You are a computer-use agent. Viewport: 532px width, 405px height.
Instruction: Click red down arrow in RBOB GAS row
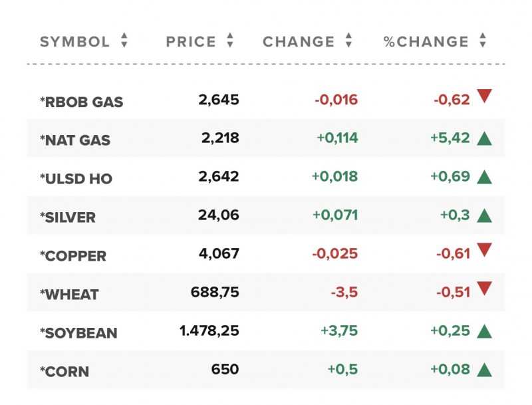(x=484, y=97)
